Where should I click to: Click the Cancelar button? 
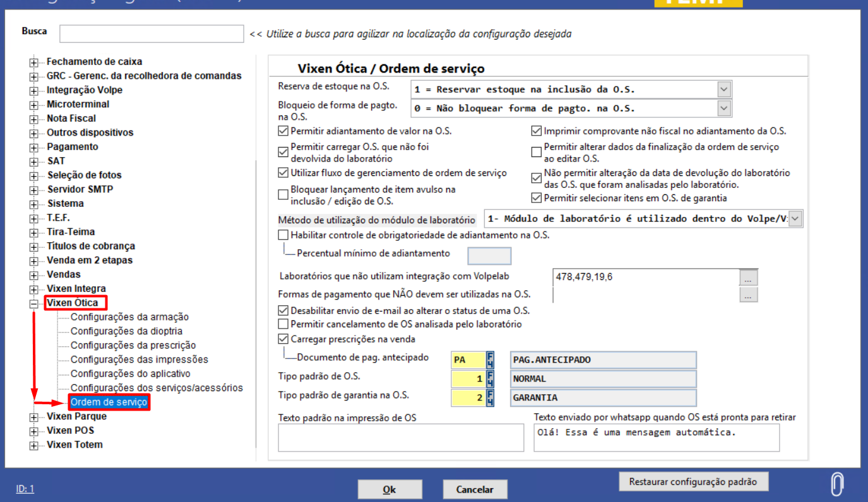coord(475,489)
